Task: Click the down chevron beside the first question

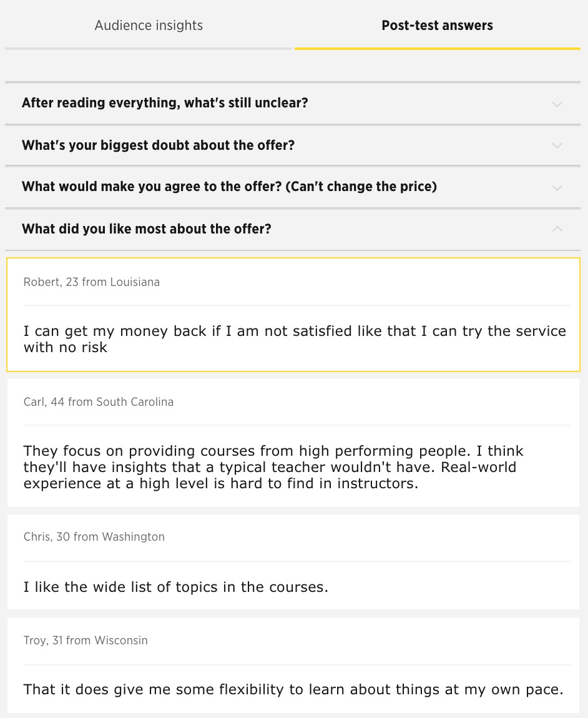Action: point(556,103)
